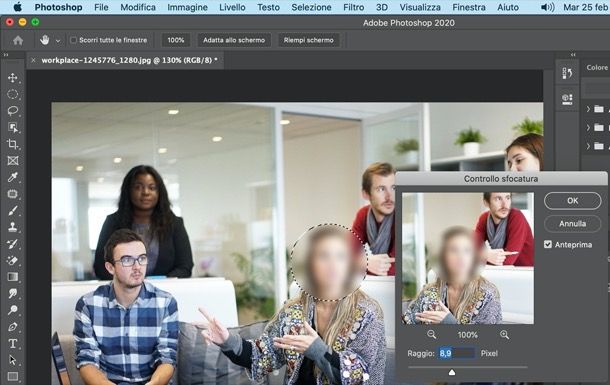This screenshot has width=610, height=385.
Task: Select the Path Selection arrow tool
Action: pos(12,360)
